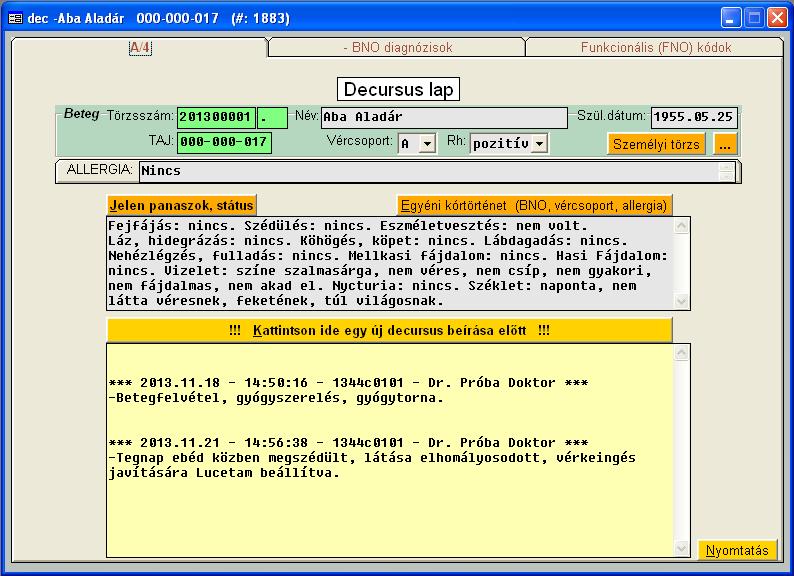This screenshot has width=794, height=576.
Task: Click the Szül.dátum birth date field
Action: 695,117
